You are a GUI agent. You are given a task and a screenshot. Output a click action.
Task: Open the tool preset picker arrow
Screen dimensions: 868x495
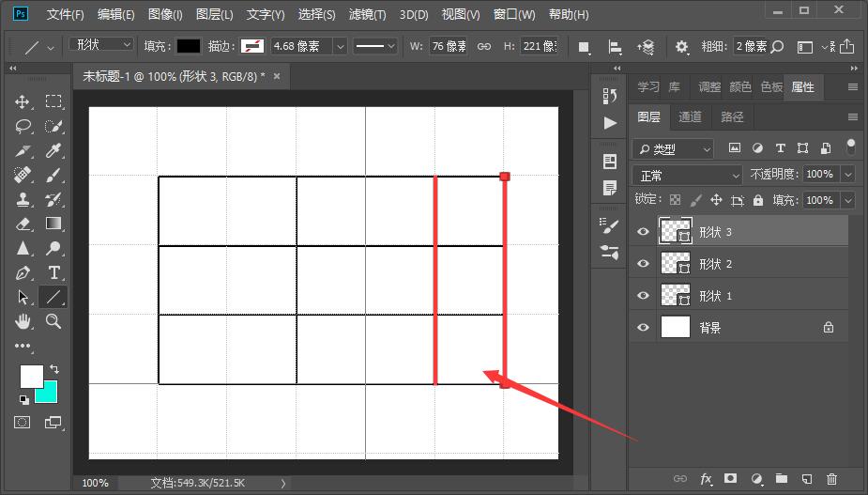(x=51, y=48)
